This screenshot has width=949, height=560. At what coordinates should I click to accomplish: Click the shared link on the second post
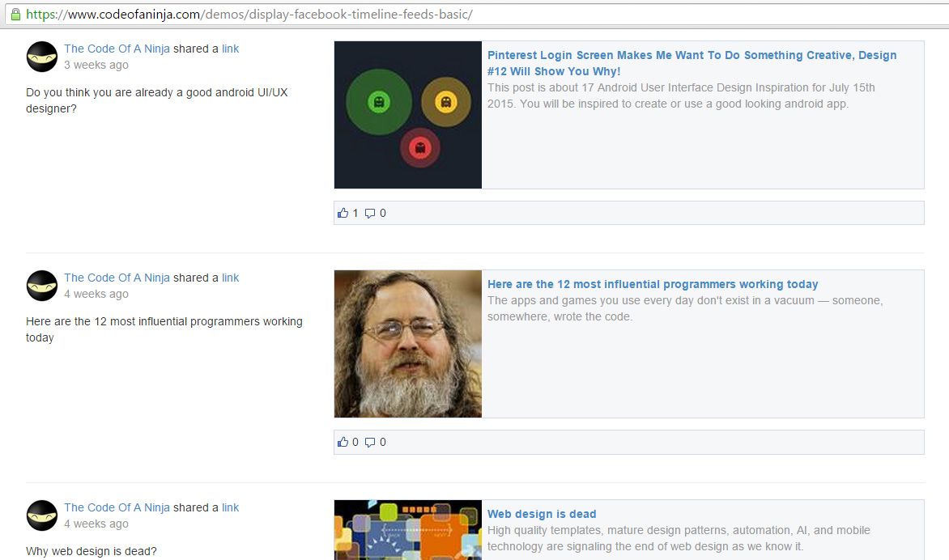point(230,278)
